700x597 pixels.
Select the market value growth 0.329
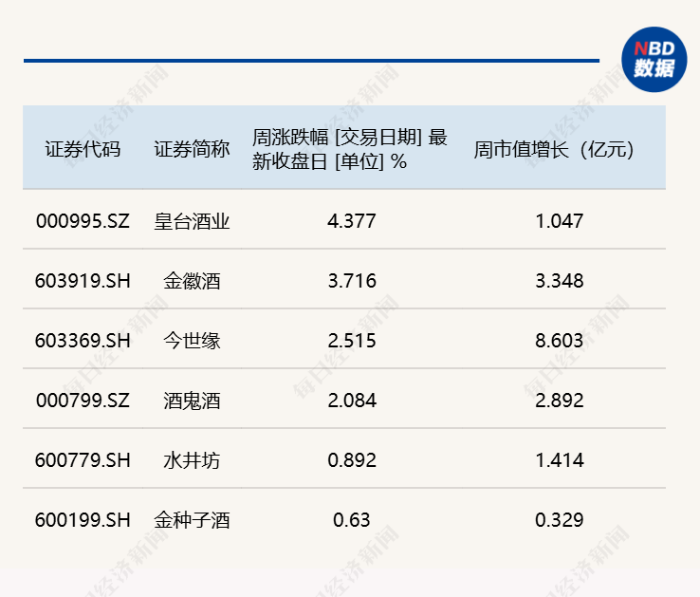tap(560, 520)
